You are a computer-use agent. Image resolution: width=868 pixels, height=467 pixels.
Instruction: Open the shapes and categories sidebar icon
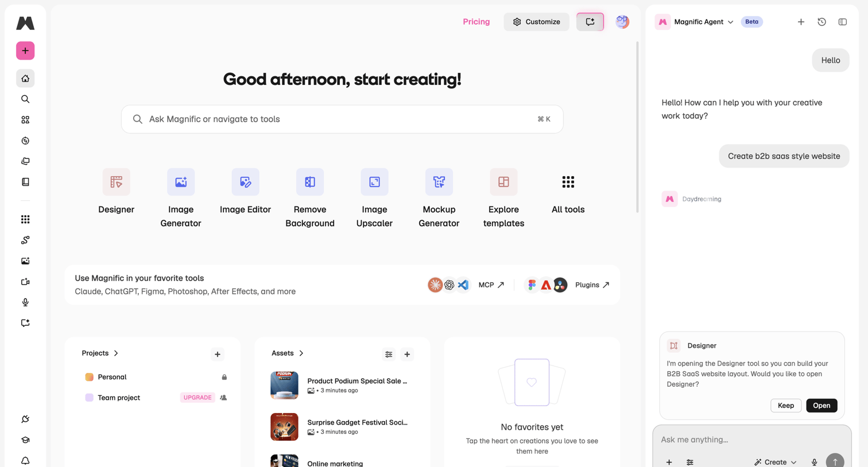pos(25,120)
